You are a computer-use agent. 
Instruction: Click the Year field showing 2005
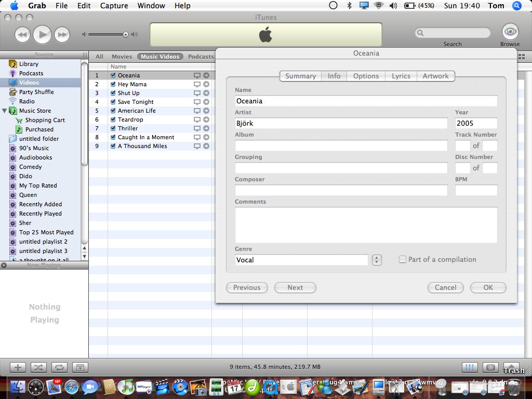[x=476, y=123]
